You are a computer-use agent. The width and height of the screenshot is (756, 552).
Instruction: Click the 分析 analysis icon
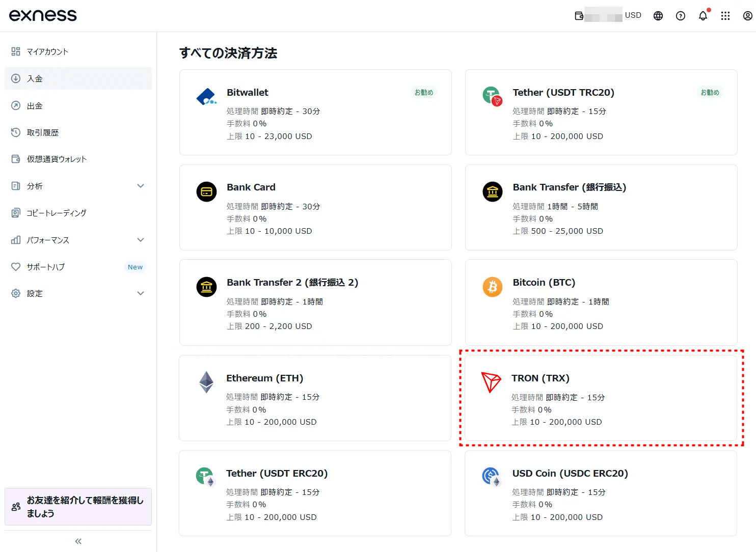[16, 186]
